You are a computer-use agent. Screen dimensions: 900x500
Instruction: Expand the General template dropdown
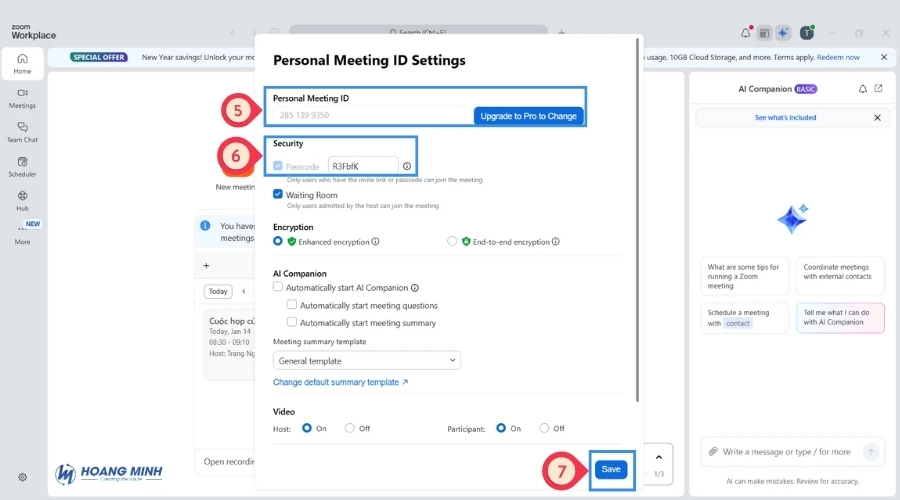point(366,361)
